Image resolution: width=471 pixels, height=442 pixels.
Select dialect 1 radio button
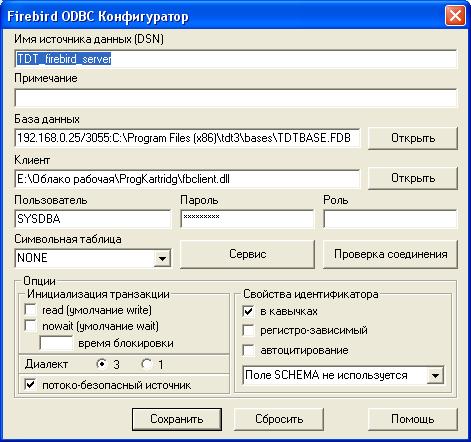(x=147, y=364)
